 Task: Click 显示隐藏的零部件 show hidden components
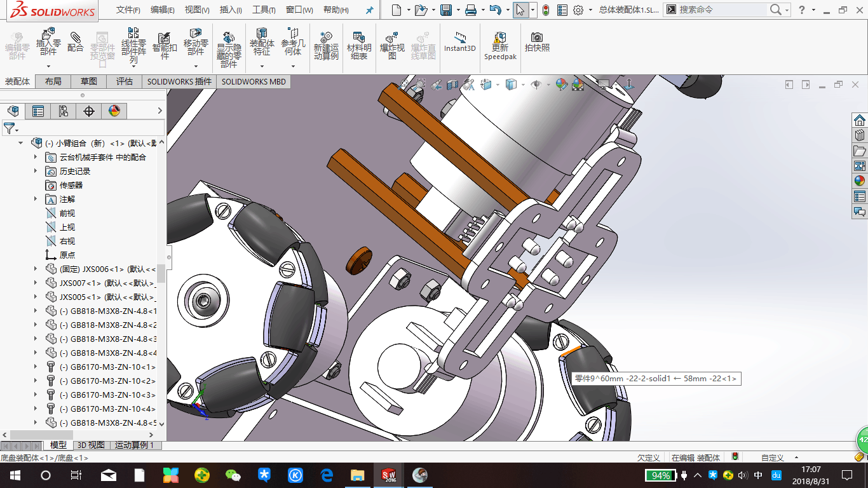[x=229, y=48]
